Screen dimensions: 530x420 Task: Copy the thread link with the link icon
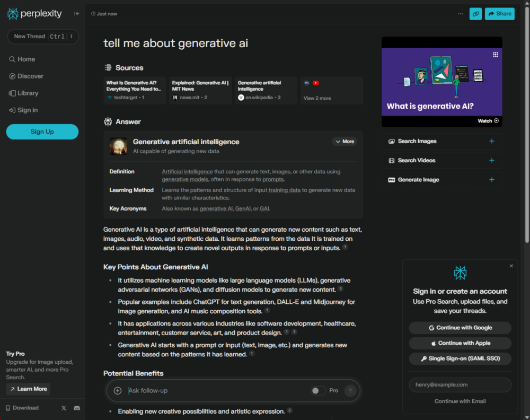475,14
